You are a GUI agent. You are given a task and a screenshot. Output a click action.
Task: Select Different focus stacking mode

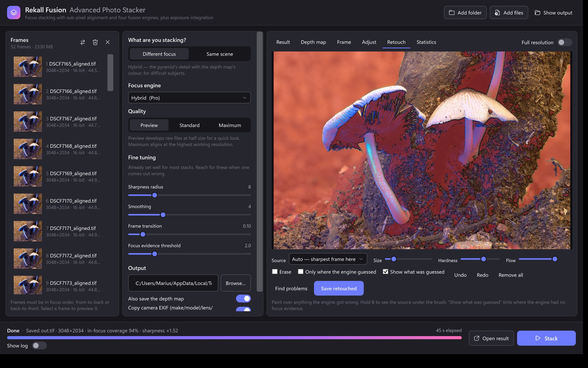(159, 54)
